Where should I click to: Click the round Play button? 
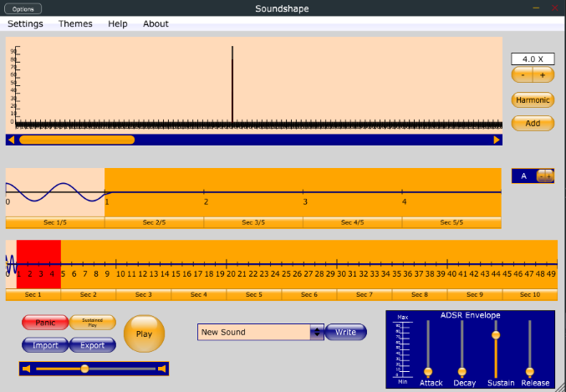click(144, 333)
